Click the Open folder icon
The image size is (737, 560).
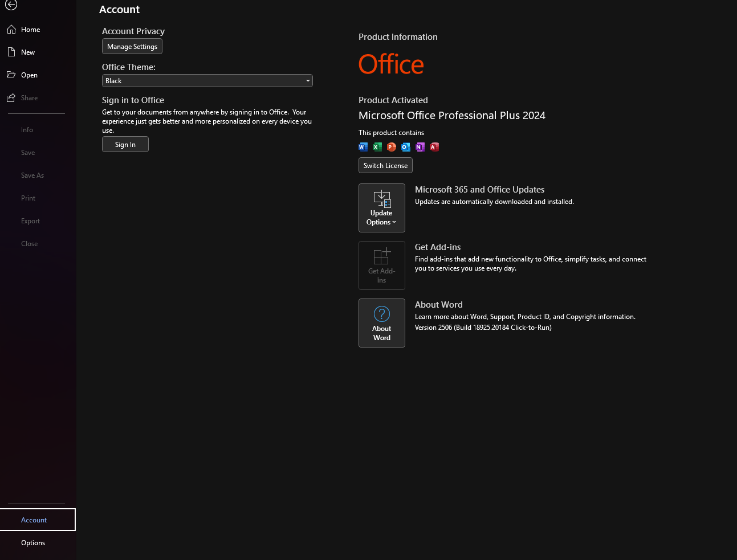coord(11,75)
